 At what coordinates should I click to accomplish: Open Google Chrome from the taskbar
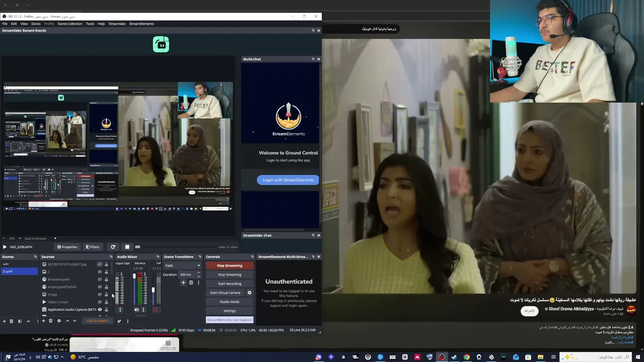click(466, 357)
